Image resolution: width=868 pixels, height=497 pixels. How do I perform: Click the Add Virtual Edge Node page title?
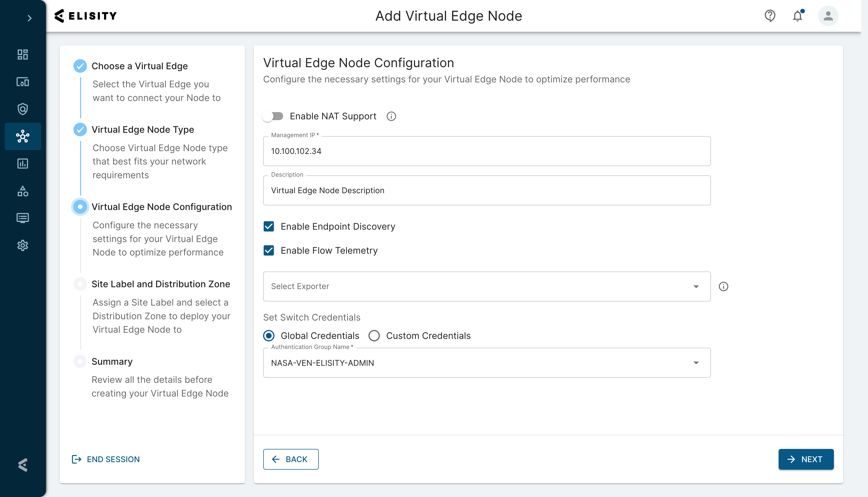click(448, 16)
